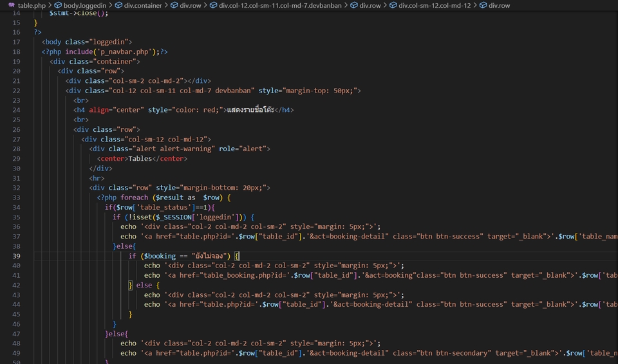618x364 pixels.
Task: Click line number 33 in the gutter
Action: pos(16,198)
